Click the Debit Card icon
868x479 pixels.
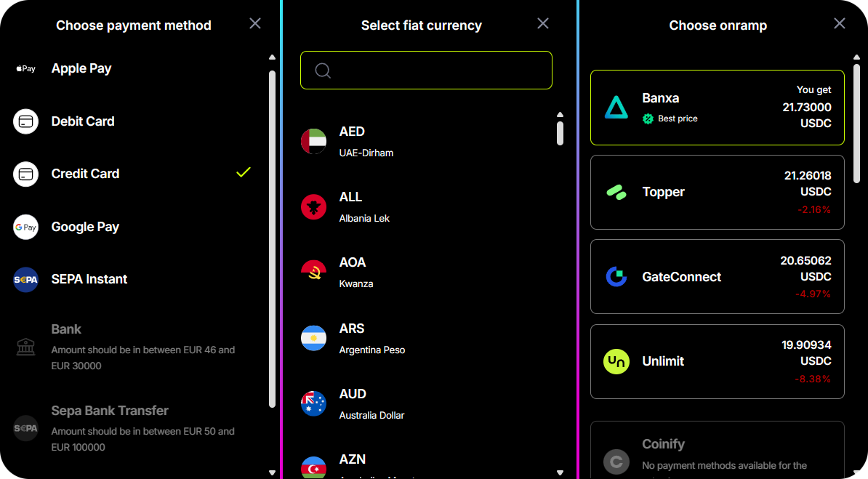tap(25, 121)
